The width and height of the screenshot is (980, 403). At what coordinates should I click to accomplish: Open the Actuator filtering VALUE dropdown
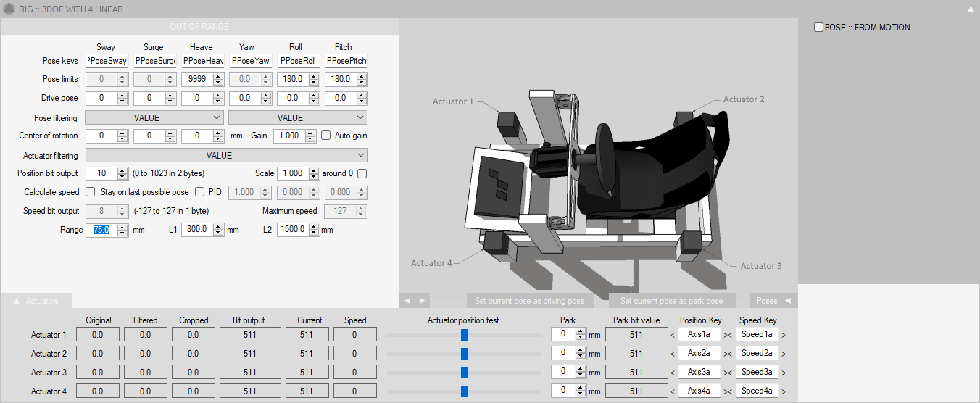tap(226, 155)
